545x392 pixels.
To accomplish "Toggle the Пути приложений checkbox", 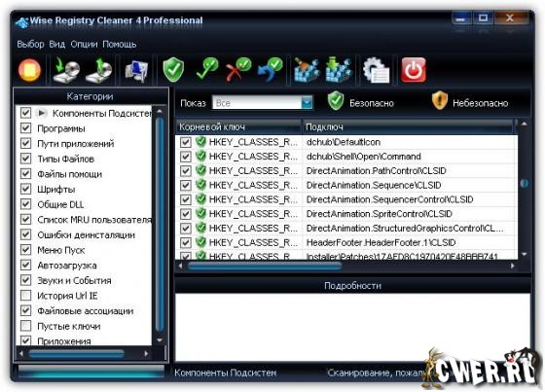I will point(25,143).
